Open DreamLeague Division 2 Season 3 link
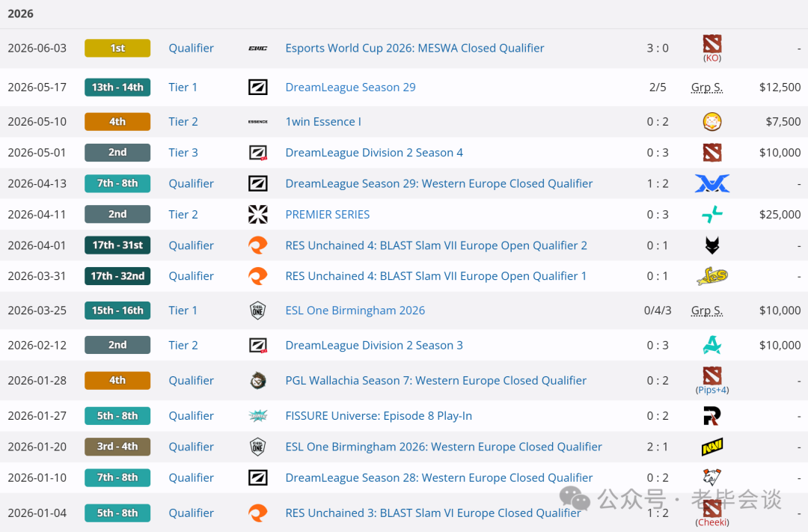808x532 pixels. coord(374,346)
